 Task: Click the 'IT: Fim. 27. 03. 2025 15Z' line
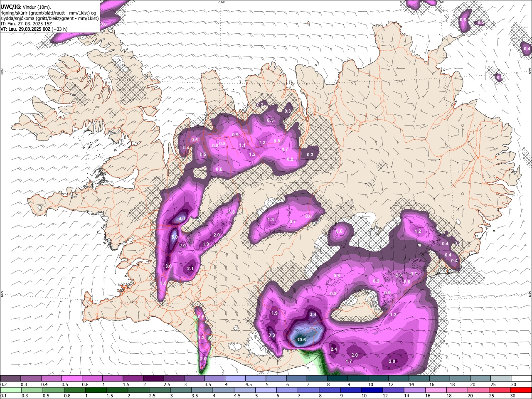pyautogui.click(x=25, y=24)
